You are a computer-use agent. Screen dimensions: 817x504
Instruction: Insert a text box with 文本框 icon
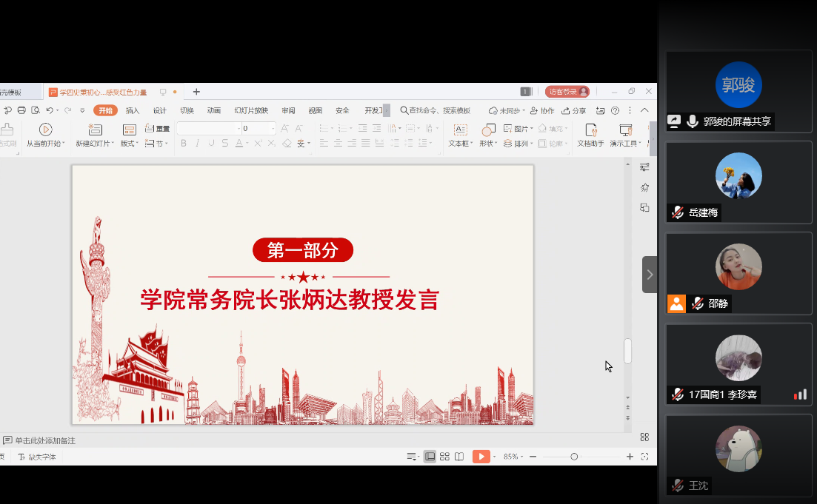point(459,130)
